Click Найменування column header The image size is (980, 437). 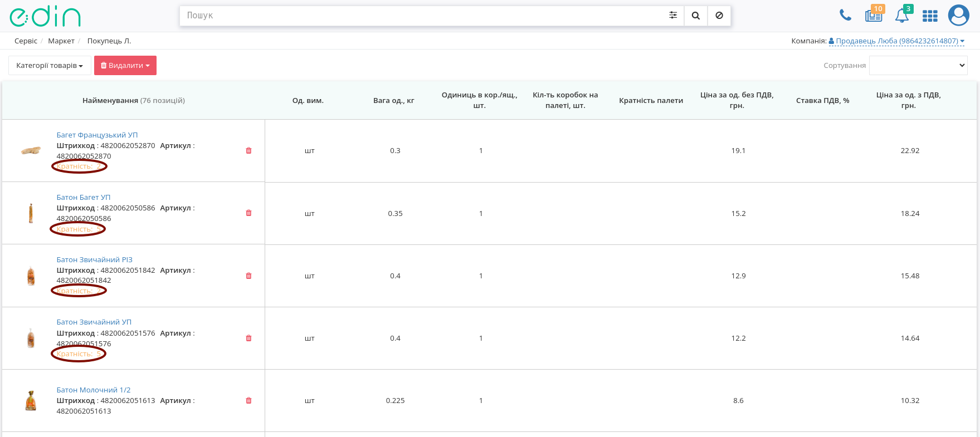coord(134,100)
